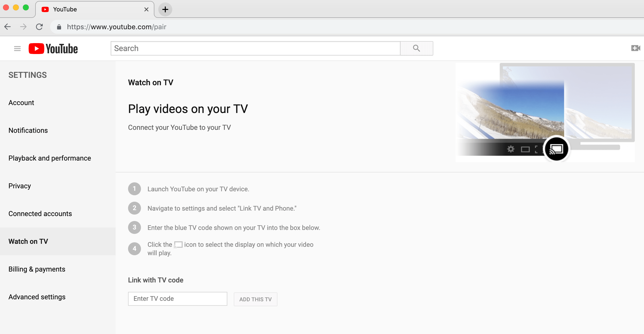Go back to the previous page
Viewport: 644px width, 334px height.
8,27
